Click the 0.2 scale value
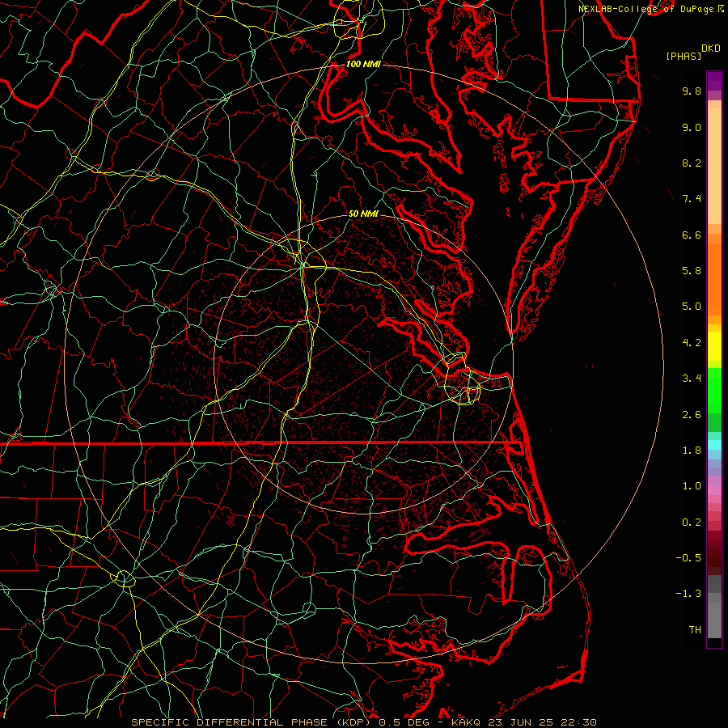This screenshot has width=728, height=728. point(692,523)
